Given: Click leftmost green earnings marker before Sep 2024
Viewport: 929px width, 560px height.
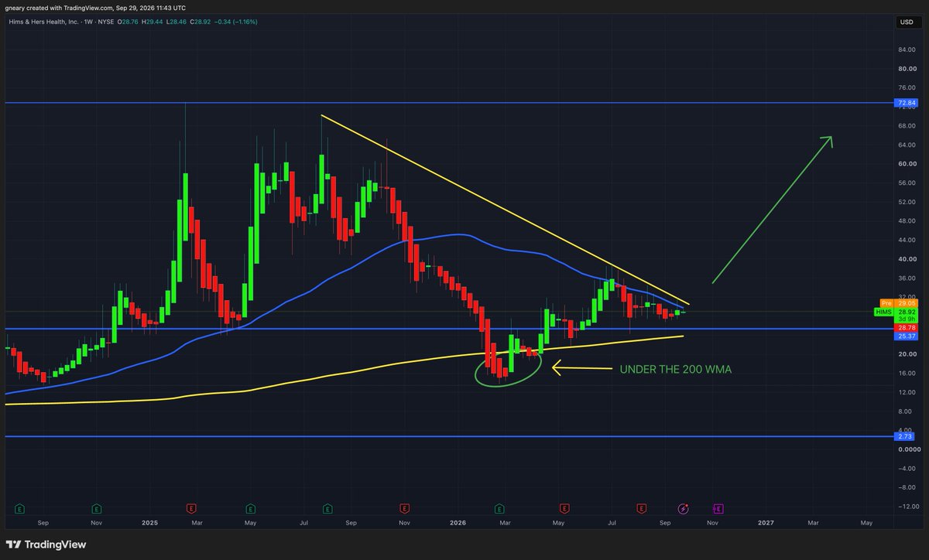Looking at the screenshot, I should pyautogui.click(x=19, y=508).
